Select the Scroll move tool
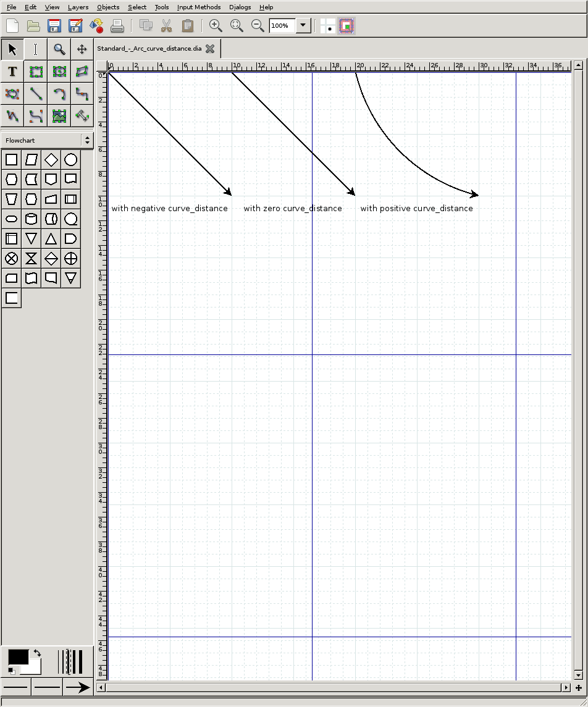The image size is (588, 707). 82,49
